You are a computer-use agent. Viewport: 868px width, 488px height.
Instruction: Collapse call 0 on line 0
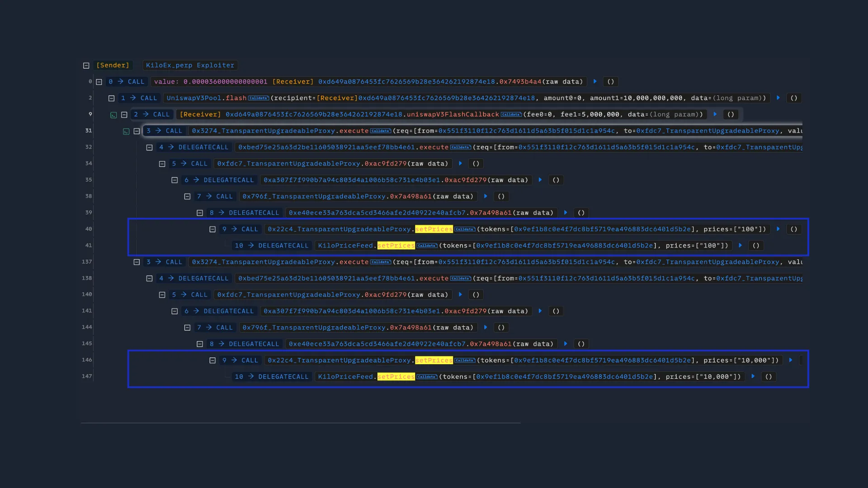99,82
